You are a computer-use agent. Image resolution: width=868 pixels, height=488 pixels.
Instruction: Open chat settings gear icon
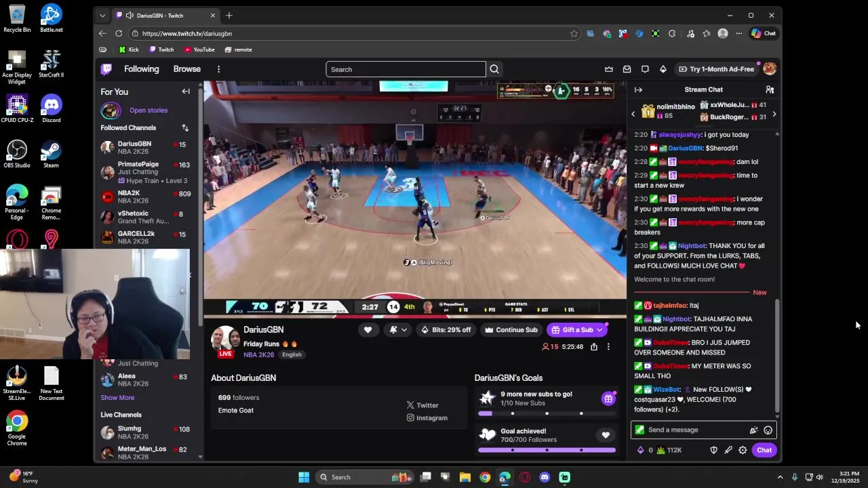coord(743,450)
